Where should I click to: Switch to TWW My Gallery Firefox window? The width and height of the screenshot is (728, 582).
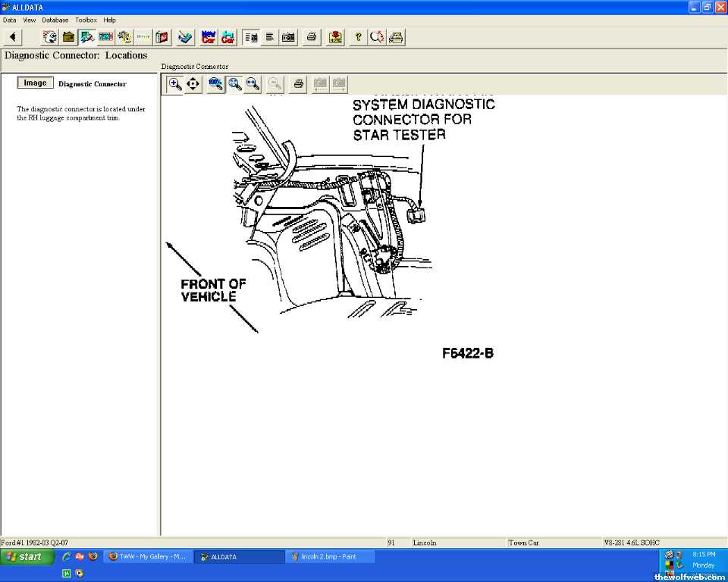[147, 557]
